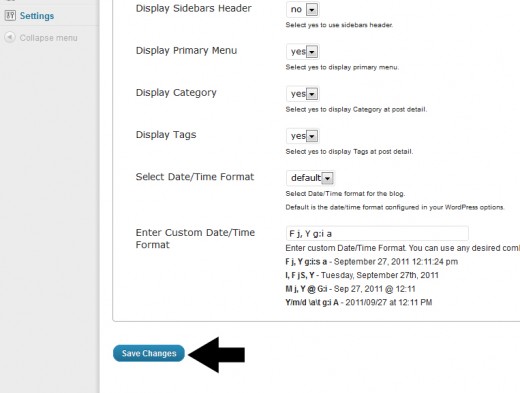Click the Save Changes button
Image resolution: width=520 pixels, height=393 pixels.
pos(149,353)
